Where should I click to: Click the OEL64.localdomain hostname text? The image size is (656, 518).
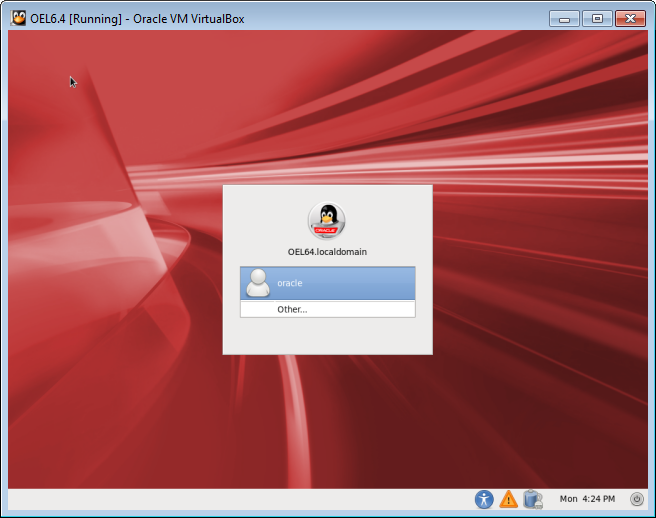[x=327, y=252]
